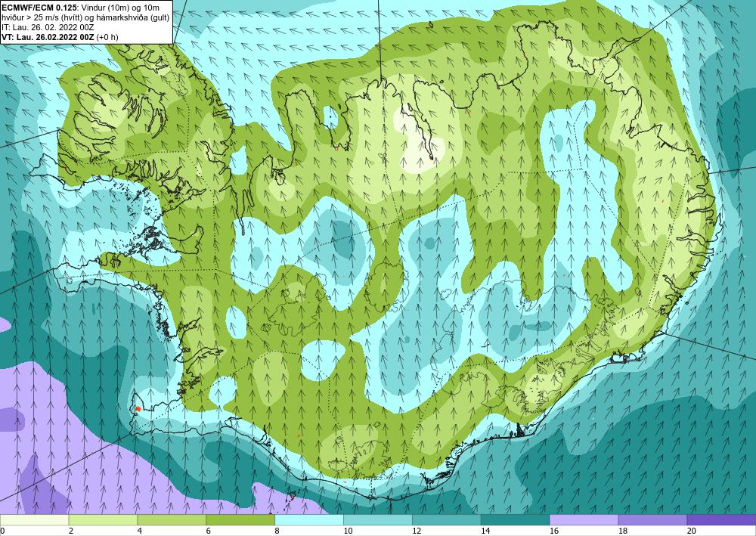756x536 pixels.
Task: Click the legend scale label '16'
Action: (554, 531)
